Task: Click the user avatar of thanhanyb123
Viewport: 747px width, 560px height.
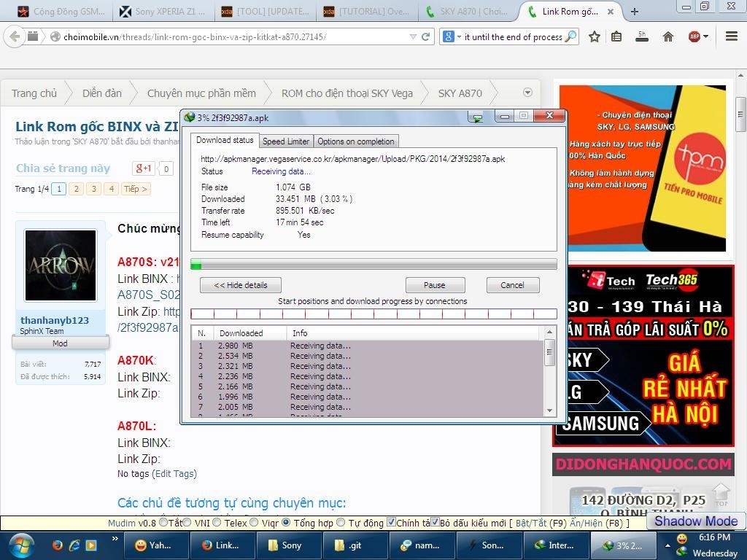Action: click(x=61, y=265)
